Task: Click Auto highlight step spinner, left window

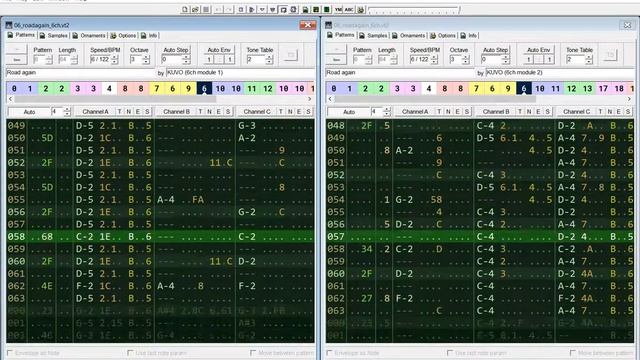Action: coord(67,111)
